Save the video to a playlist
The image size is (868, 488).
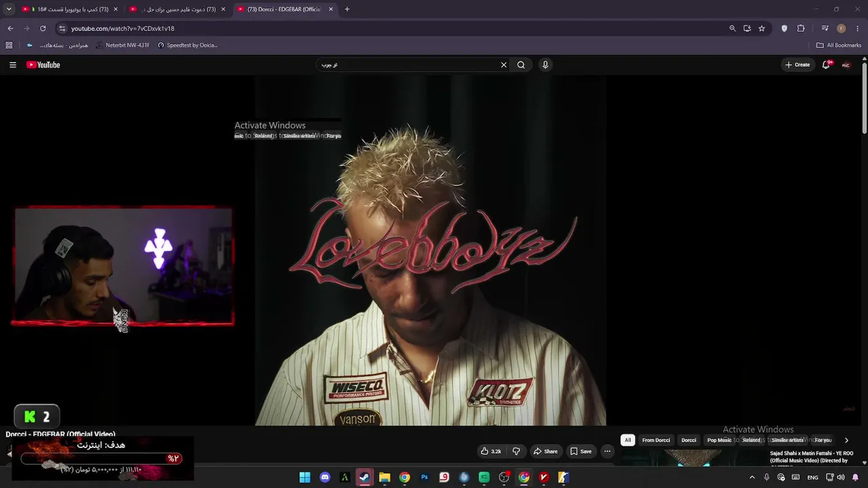click(580, 451)
